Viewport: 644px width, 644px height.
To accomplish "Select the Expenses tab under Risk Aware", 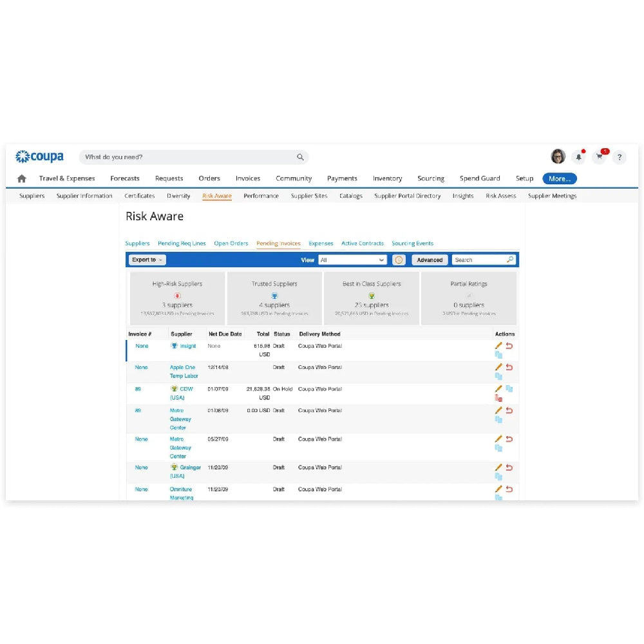I will (x=321, y=243).
